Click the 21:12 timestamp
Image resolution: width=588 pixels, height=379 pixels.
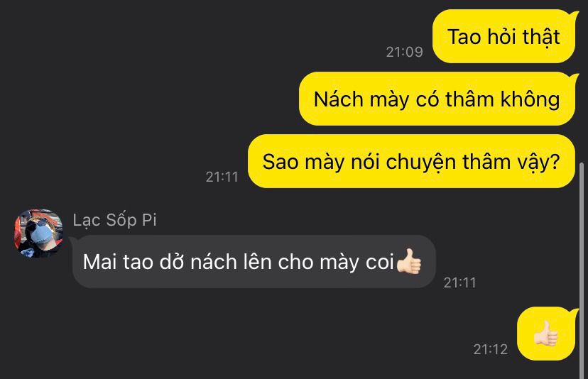(x=491, y=349)
